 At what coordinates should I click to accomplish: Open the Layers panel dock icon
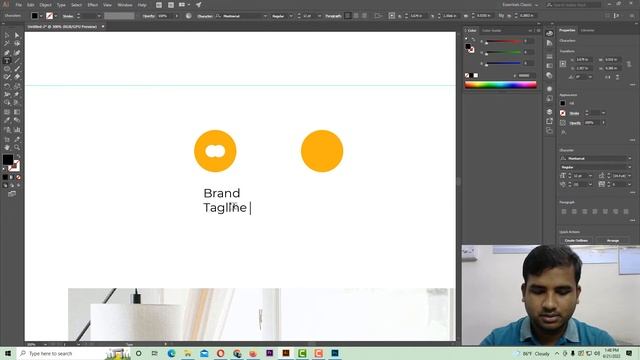(549, 112)
